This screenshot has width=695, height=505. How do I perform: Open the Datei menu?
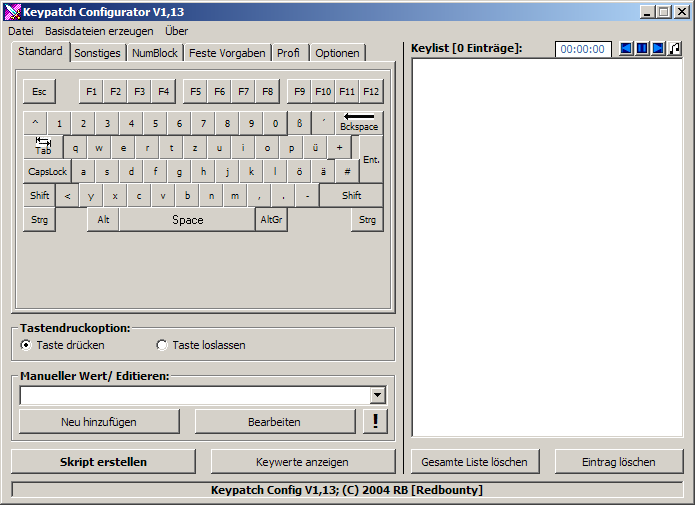tap(21, 31)
